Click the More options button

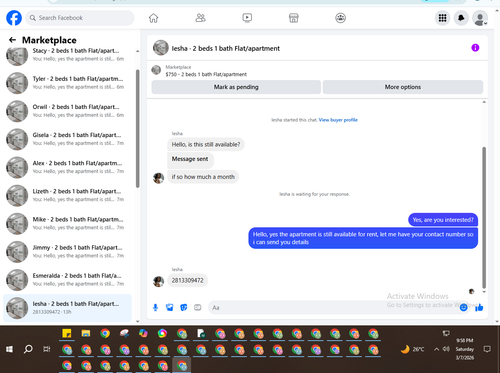[403, 87]
